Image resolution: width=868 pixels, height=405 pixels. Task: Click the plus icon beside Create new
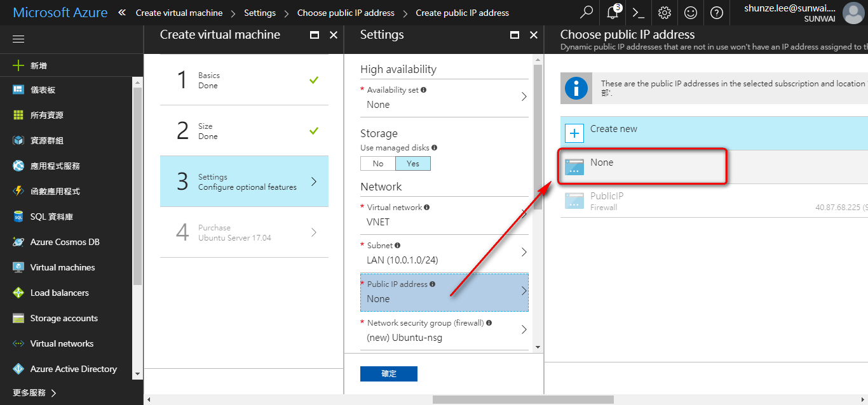[x=574, y=133]
